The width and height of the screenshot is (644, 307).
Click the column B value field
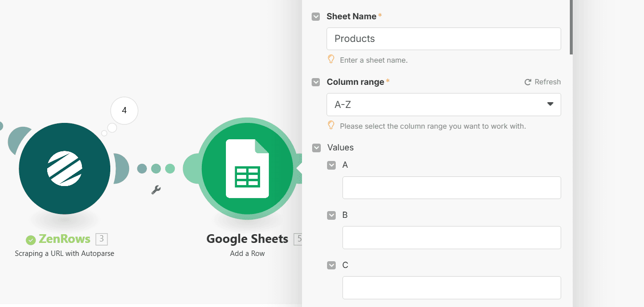click(451, 238)
